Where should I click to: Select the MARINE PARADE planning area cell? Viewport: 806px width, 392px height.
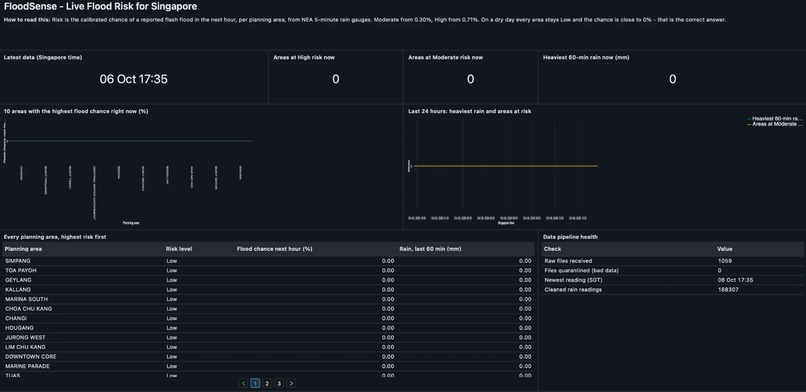click(x=28, y=366)
